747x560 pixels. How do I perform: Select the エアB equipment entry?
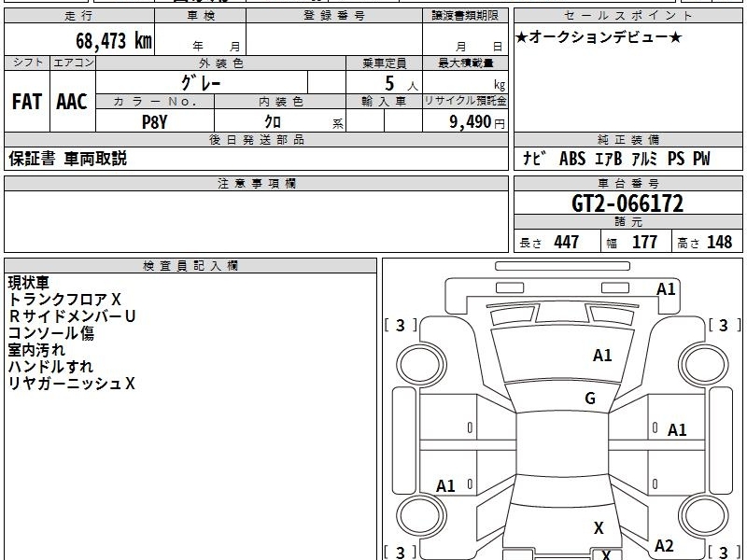[x=609, y=159]
